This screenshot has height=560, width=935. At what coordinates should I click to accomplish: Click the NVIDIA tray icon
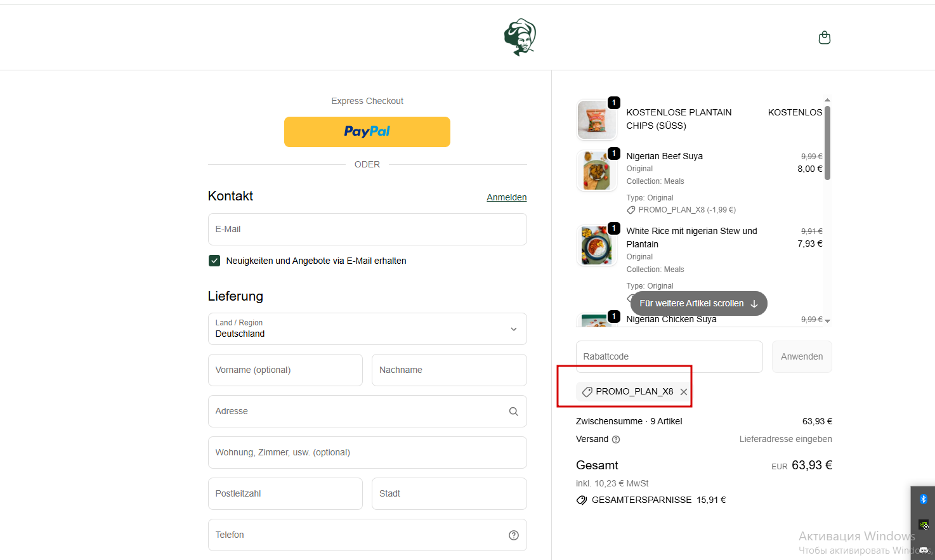[x=924, y=524]
